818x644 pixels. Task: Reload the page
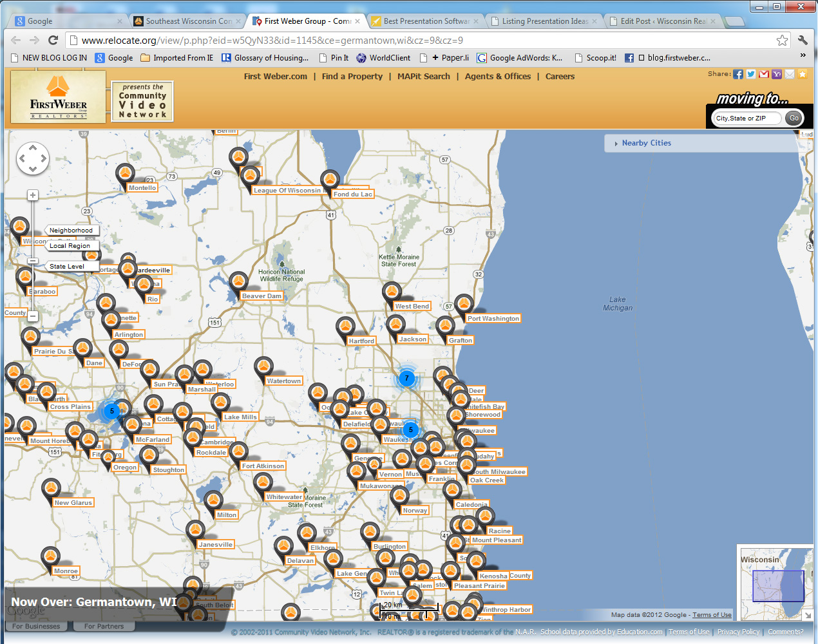pos(53,40)
